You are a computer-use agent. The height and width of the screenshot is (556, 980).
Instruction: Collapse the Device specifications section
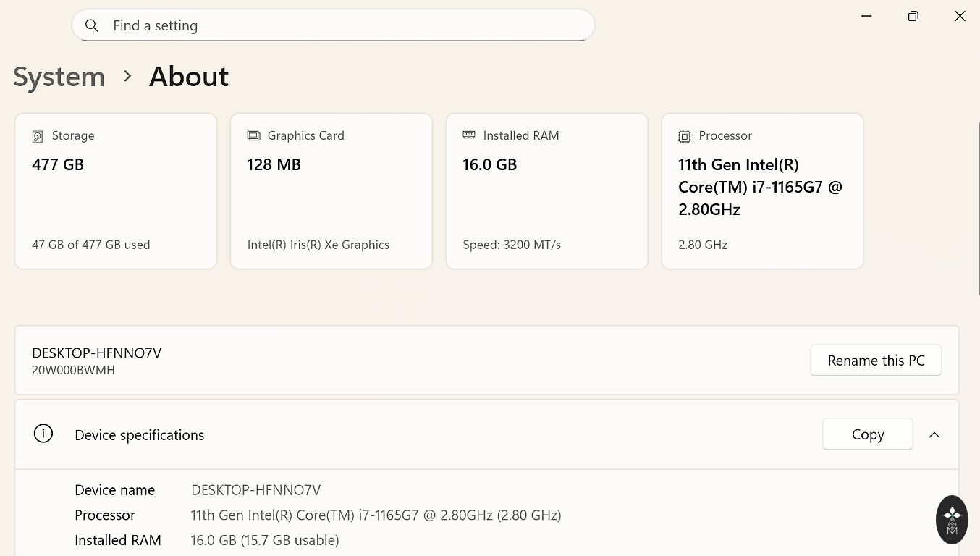click(934, 435)
